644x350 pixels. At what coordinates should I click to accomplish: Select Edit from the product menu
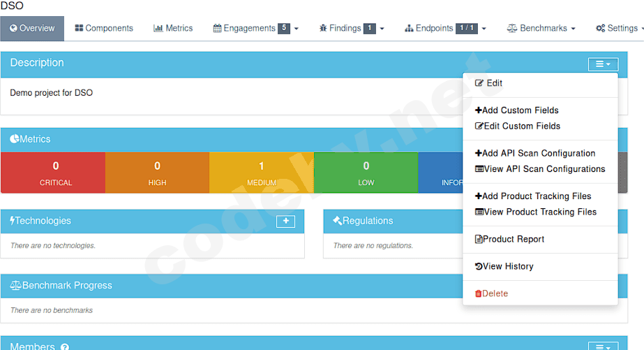(x=540, y=83)
